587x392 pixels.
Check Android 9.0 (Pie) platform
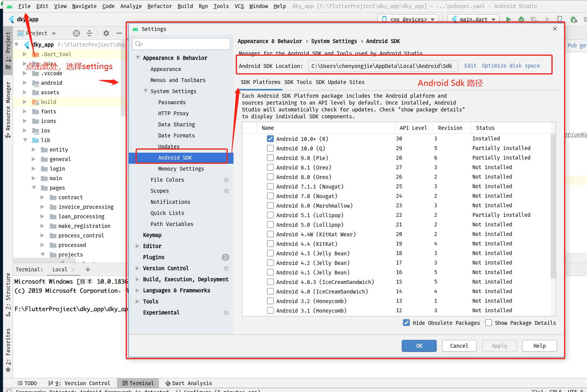[270, 158]
